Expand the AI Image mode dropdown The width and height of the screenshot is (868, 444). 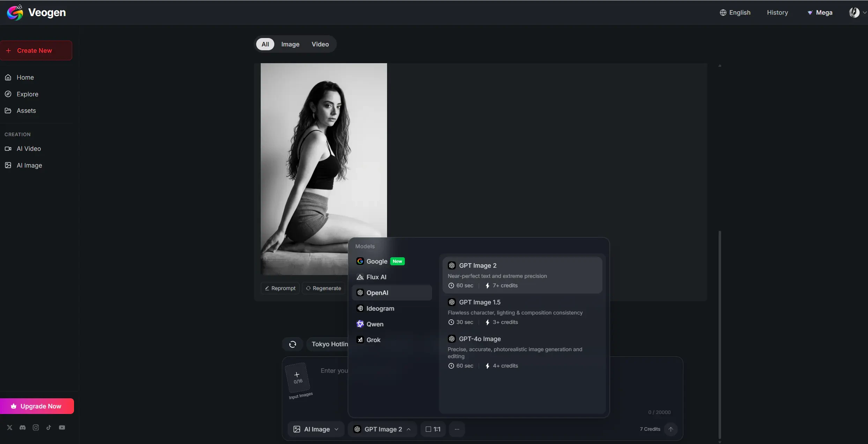click(316, 429)
